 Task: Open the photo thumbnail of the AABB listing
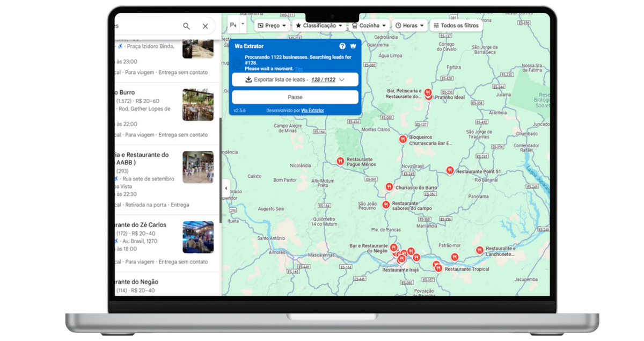pyautogui.click(x=198, y=167)
